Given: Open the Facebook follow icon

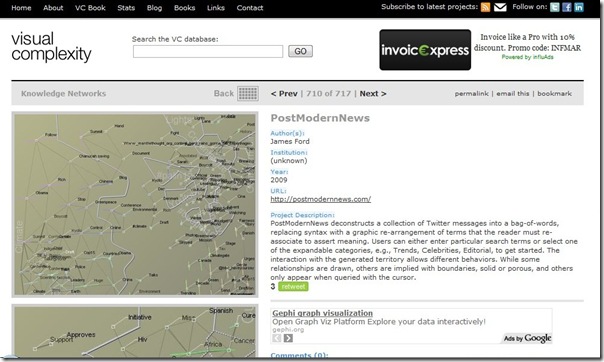Looking at the screenshot, I should tap(567, 7).
